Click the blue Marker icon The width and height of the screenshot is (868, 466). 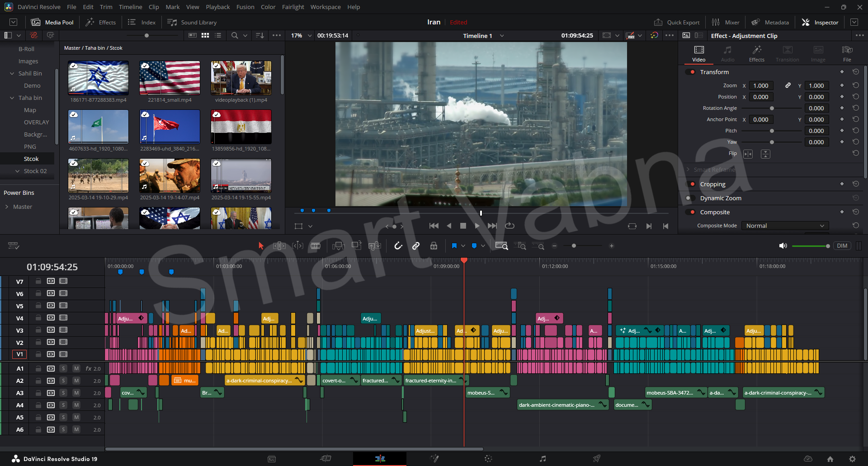coord(474,246)
